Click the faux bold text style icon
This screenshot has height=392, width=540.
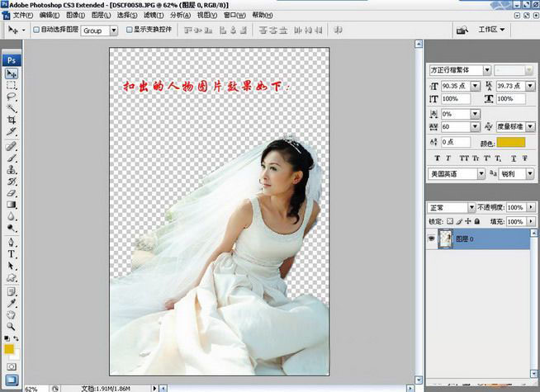(435, 158)
